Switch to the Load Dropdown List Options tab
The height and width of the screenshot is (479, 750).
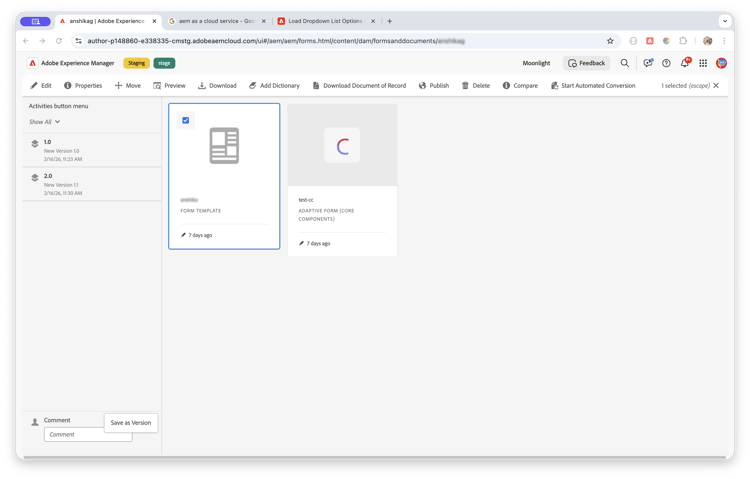tap(325, 21)
